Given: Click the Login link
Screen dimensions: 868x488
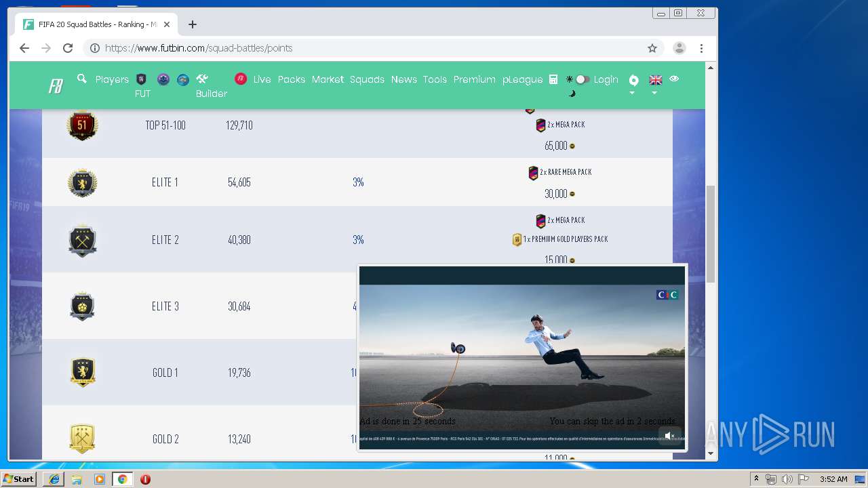Looking at the screenshot, I should point(606,79).
